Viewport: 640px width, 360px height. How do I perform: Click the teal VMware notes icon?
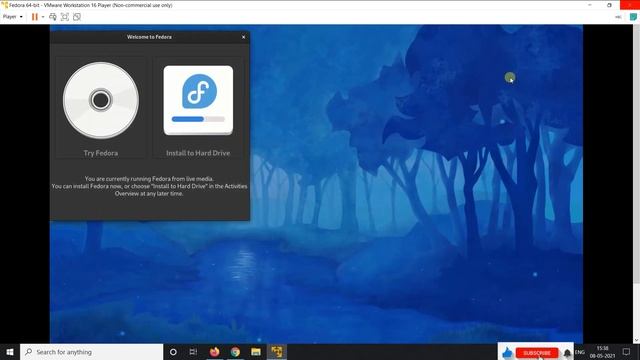click(x=633, y=17)
